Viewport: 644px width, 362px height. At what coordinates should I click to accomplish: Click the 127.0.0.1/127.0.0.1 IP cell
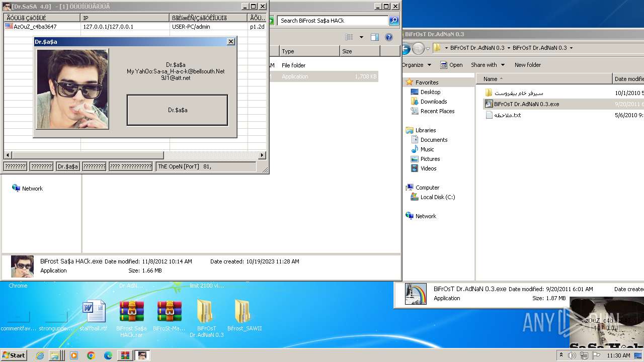(108, 27)
